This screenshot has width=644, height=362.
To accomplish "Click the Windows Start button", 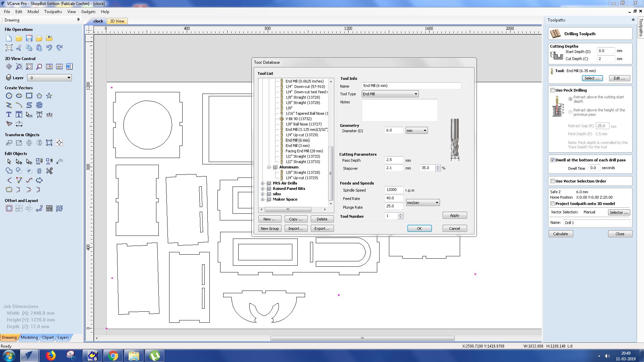I will 8,356.
